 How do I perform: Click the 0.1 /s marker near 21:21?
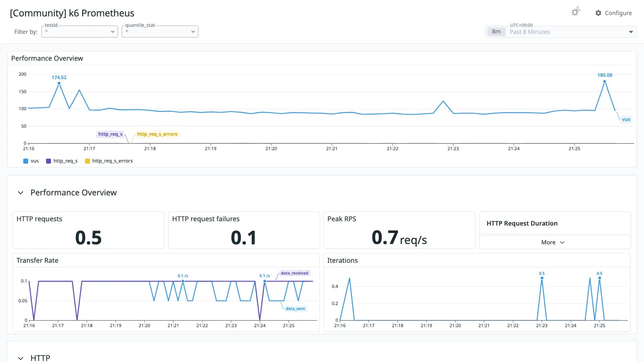183,281
